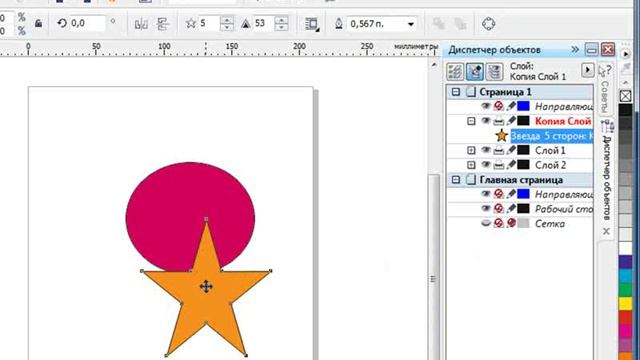Screen dimensions: 640x360
Task: Click the black color swatch of Слой 2
Action: (523, 165)
